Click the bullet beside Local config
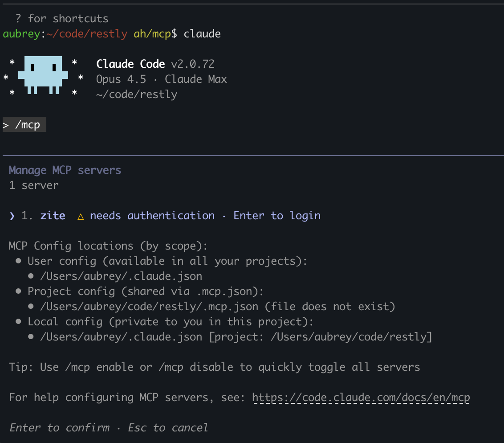The image size is (504, 443). click(18, 321)
